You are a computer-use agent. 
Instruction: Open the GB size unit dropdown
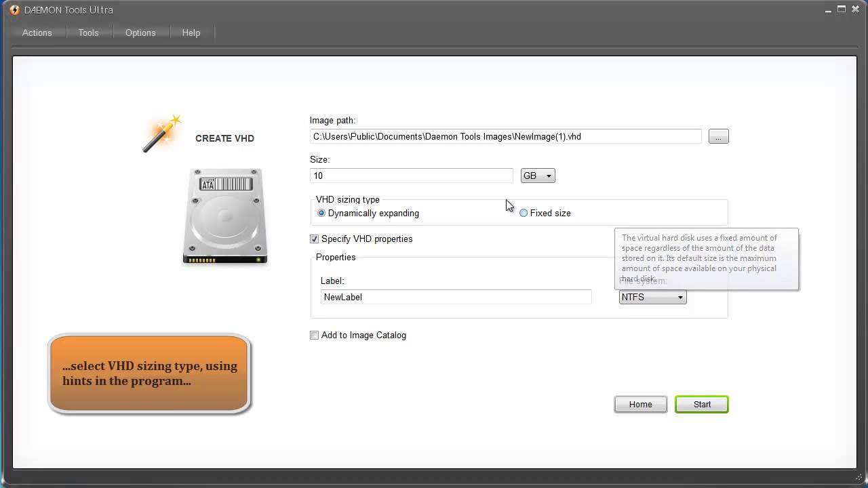pos(538,176)
